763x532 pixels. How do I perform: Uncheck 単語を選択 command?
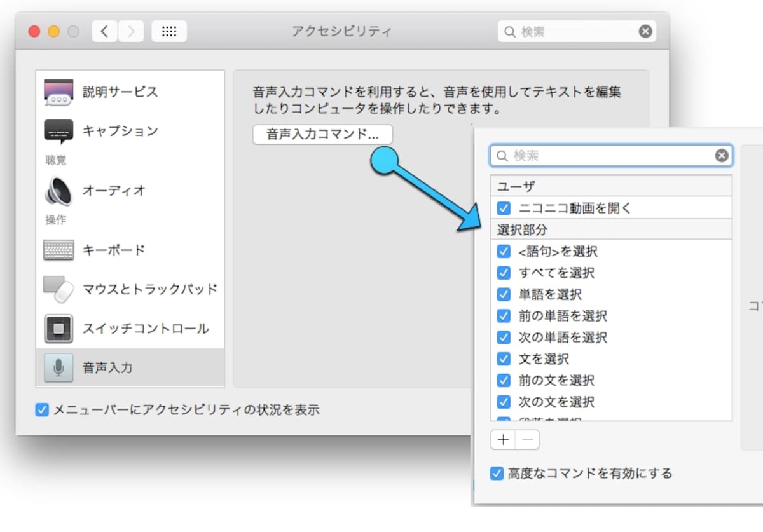(x=504, y=294)
